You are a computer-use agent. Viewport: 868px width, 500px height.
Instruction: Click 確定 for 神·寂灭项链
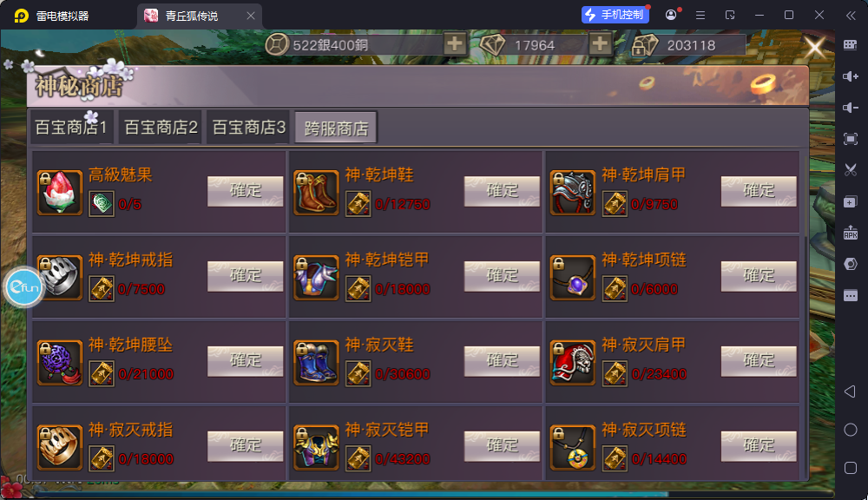coord(759,445)
